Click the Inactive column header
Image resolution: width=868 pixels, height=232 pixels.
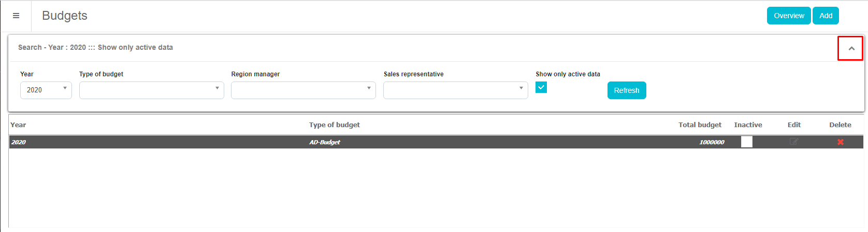(748, 125)
